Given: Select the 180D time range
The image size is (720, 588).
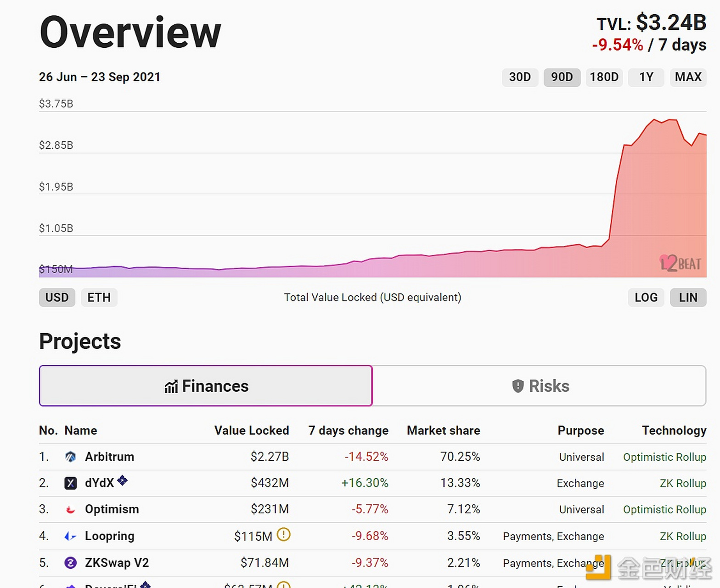Looking at the screenshot, I should 604,77.
